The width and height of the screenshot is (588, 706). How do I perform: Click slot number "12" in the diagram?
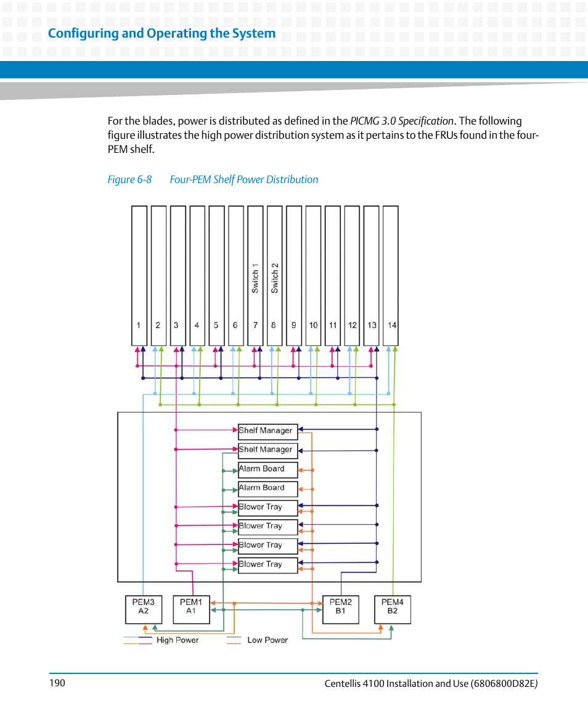click(x=352, y=325)
